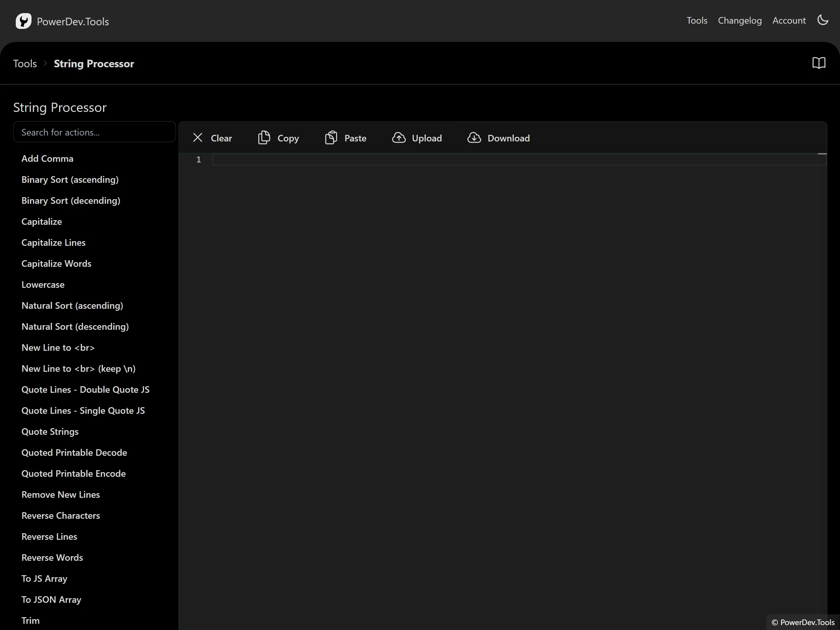
Task: Click the Paste clipboard icon
Action: click(x=331, y=138)
